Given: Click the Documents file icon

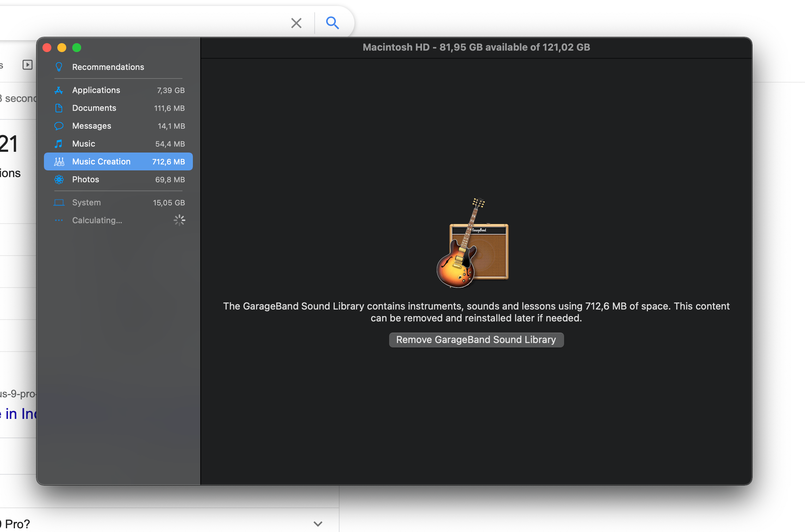Looking at the screenshot, I should (x=59, y=108).
